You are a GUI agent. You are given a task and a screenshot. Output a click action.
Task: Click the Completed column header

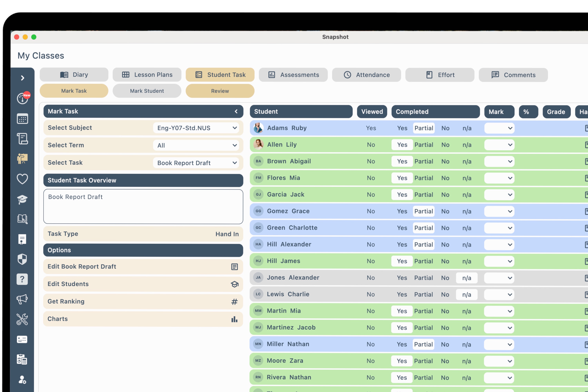tap(436, 112)
